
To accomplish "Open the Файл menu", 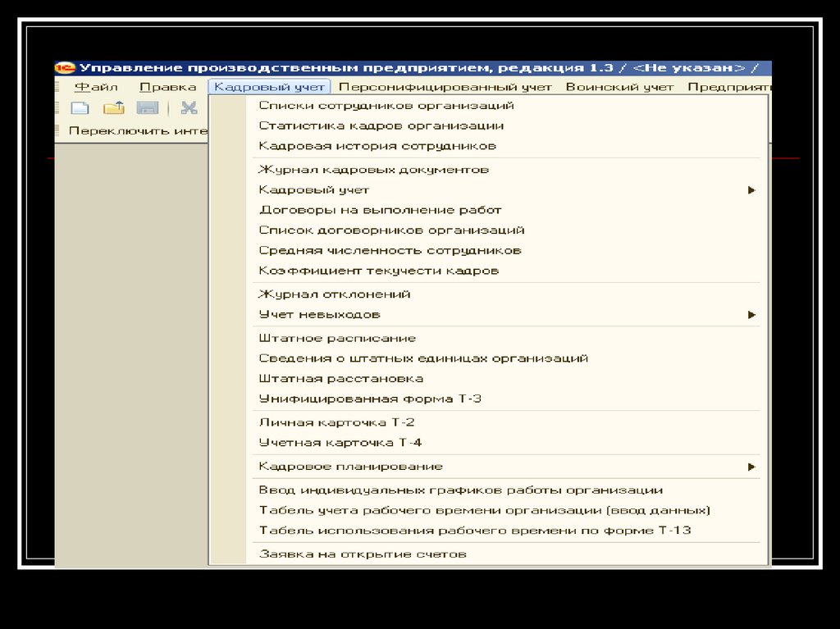I will [96, 87].
